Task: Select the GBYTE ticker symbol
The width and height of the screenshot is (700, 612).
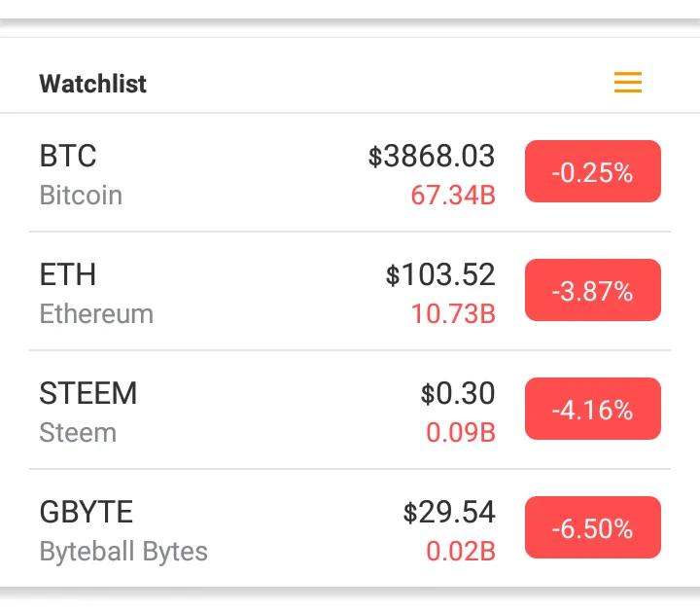Action: [x=87, y=512]
